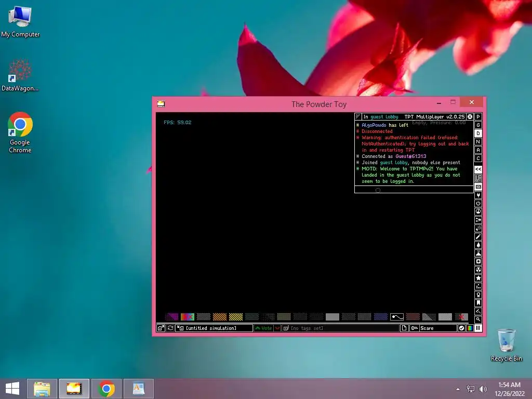Show hidden tray icons arrow
This screenshot has height=399, width=532.
pyautogui.click(x=458, y=389)
